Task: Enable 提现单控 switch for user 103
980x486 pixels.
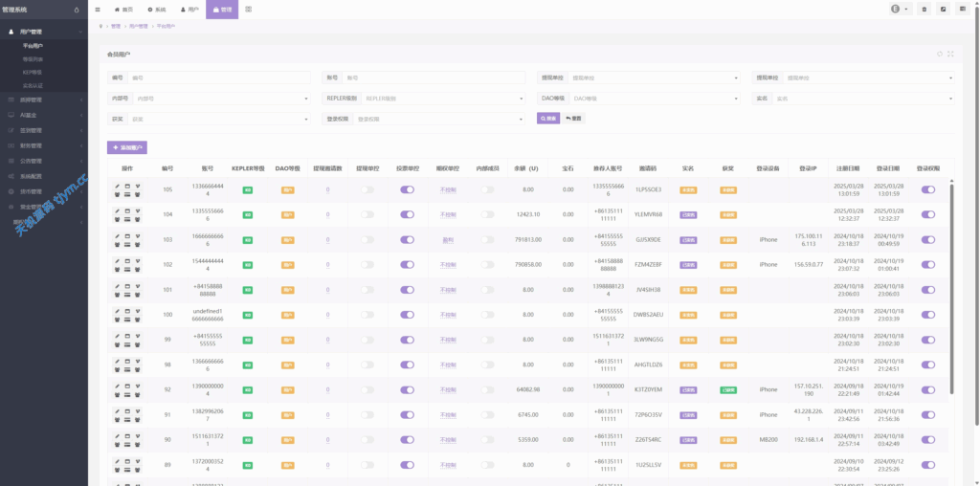Action: [x=367, y=239]
